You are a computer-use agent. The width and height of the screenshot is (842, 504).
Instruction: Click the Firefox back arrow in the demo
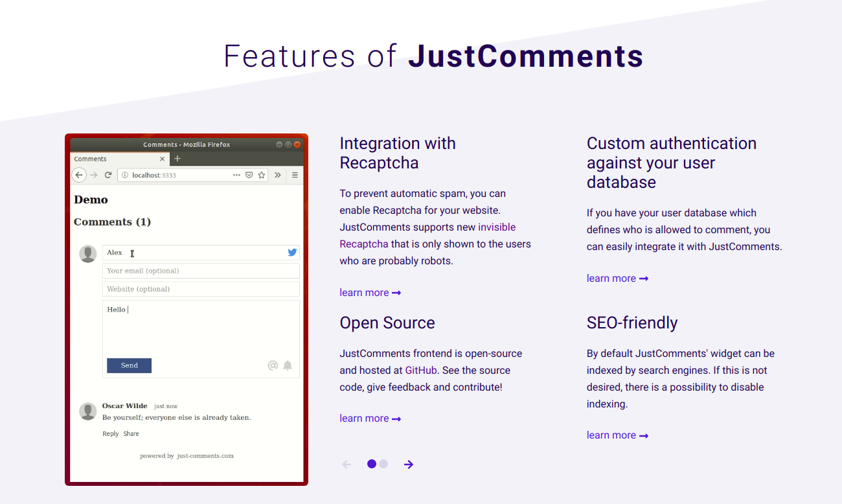click(78, 175)
